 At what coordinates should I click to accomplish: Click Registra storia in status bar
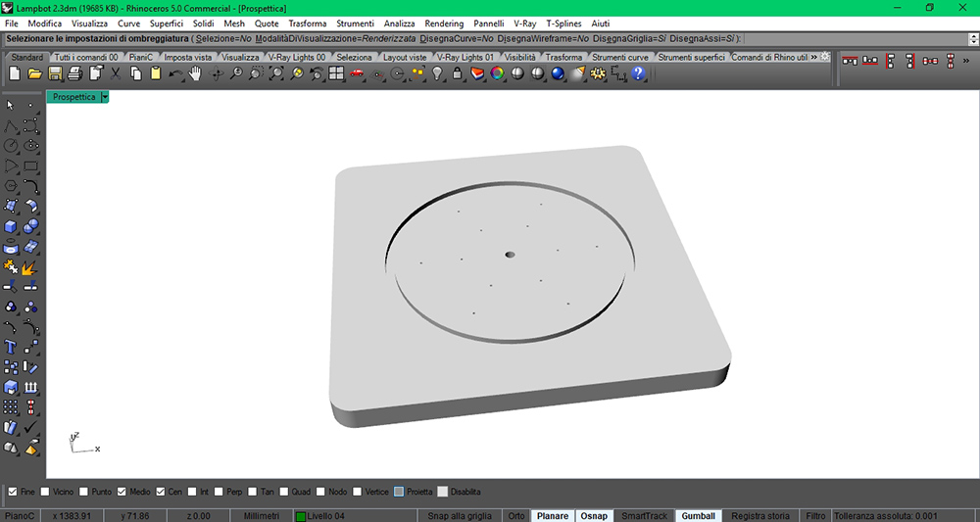[x=760, y=516]
